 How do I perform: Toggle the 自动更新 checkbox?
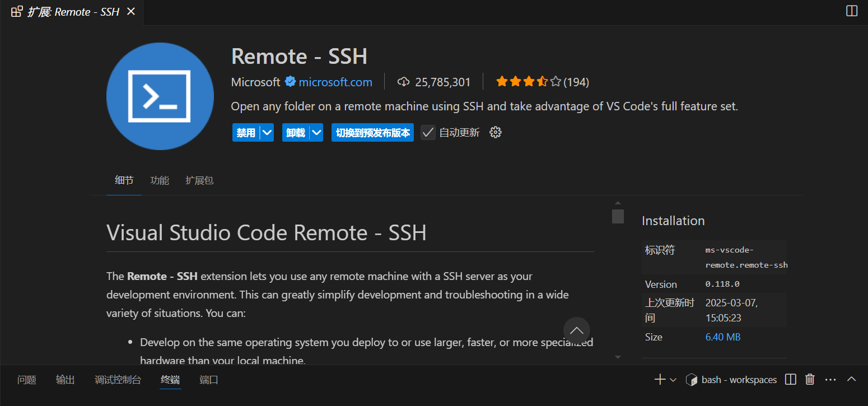click(428, 133)
